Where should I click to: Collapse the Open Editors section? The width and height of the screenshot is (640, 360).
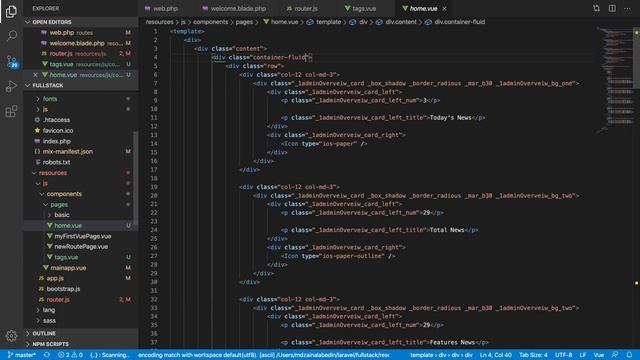pos(81,22)
